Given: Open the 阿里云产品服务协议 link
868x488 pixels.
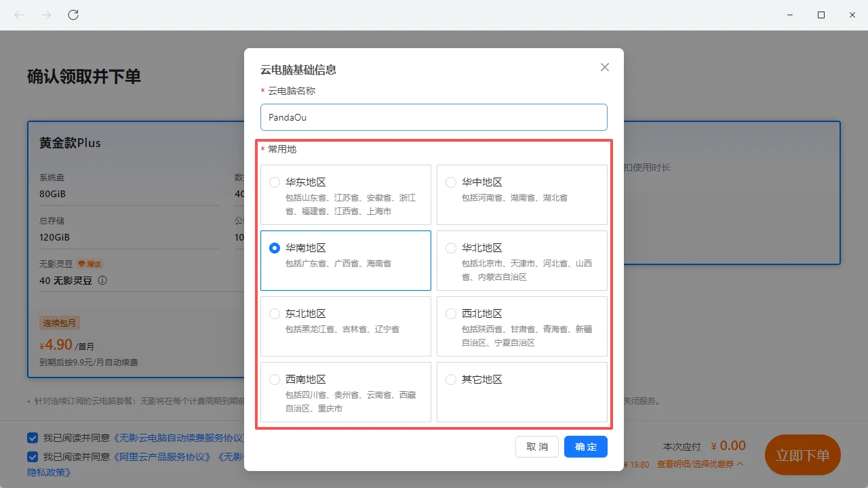Looking at the screenshot, I should point(163,457).
